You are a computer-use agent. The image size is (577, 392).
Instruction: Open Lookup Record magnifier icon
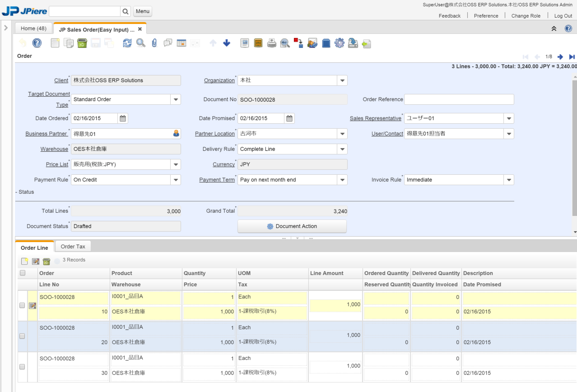(141, 43)
